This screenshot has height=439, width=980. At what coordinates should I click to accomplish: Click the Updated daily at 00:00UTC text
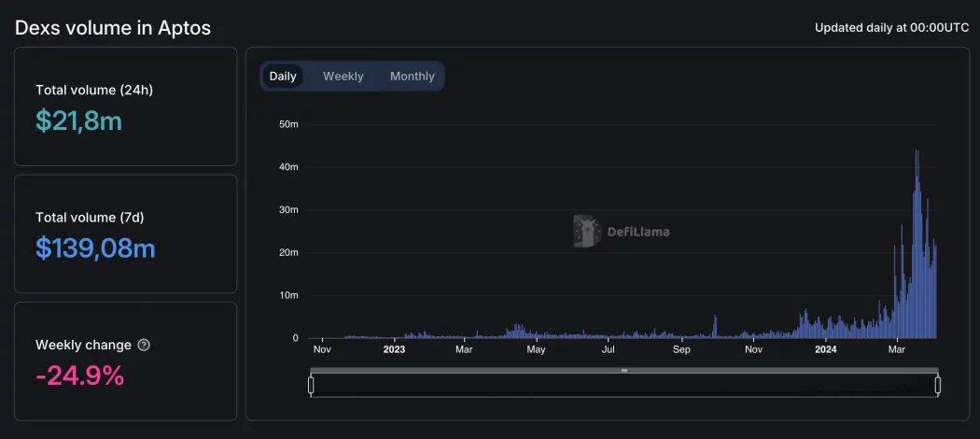891,28
